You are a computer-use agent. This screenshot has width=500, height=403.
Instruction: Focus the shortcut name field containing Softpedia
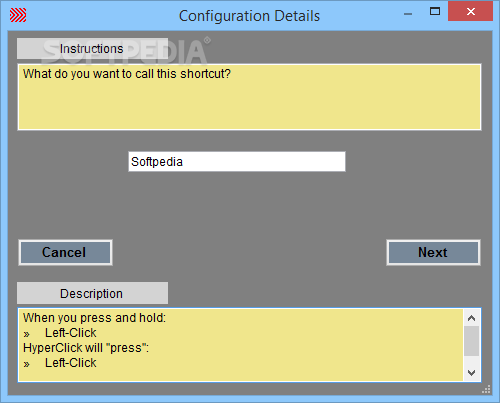tap(237, 162)
